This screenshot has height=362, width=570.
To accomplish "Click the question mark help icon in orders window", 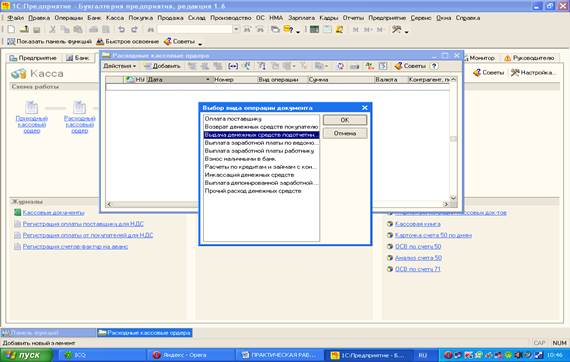I will point(434,66).
